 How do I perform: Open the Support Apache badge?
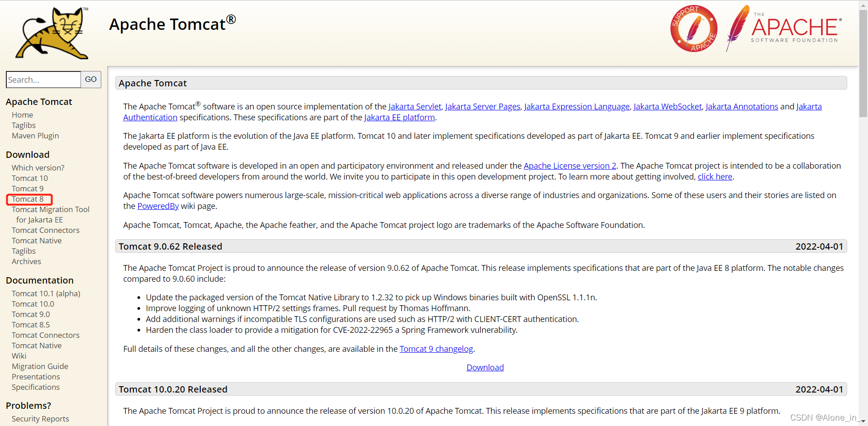[693, 28]
